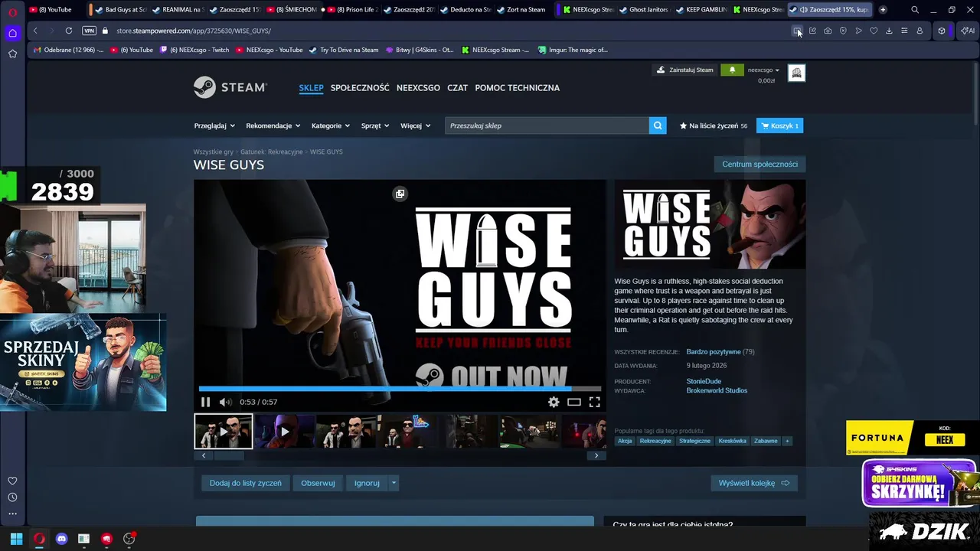Open the Bardzo pozytywne reviews link
Screen dimensions: 980x551
[713, 352]
